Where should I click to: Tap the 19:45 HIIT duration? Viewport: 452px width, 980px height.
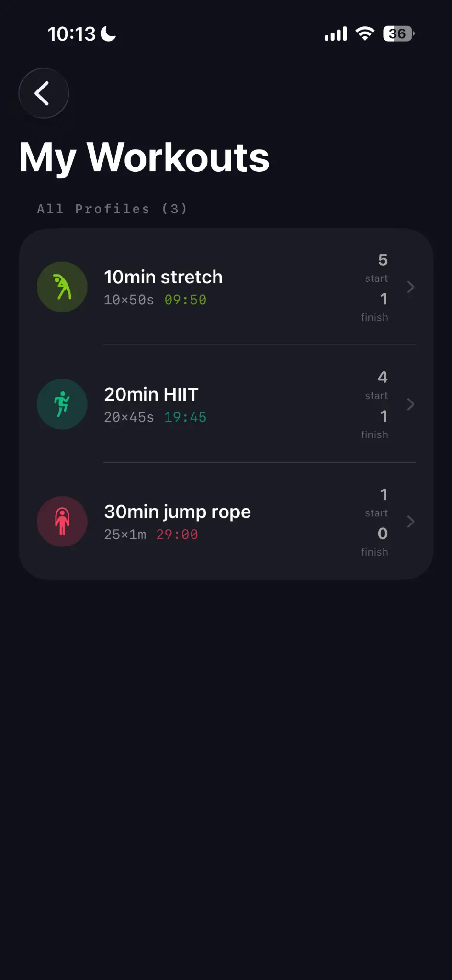185,417
